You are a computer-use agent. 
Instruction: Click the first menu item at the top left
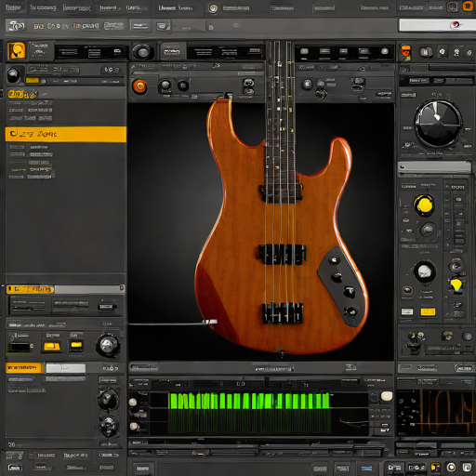13,7
